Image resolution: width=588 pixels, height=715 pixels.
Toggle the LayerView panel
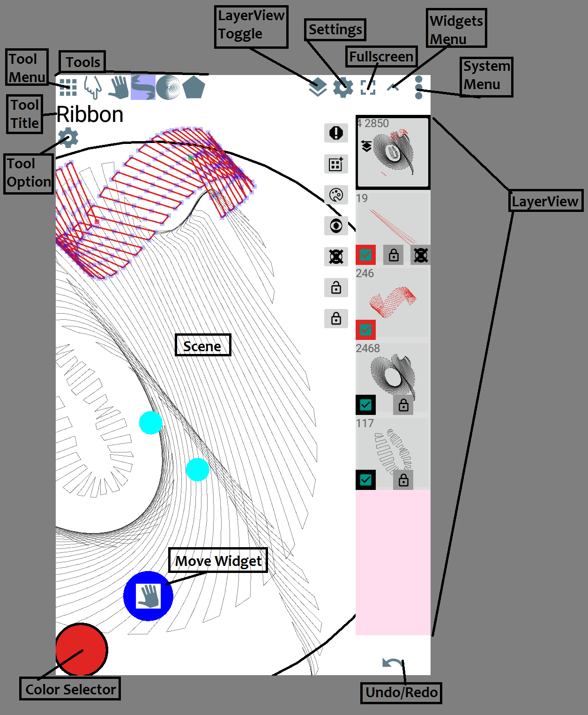pos(319,87)
